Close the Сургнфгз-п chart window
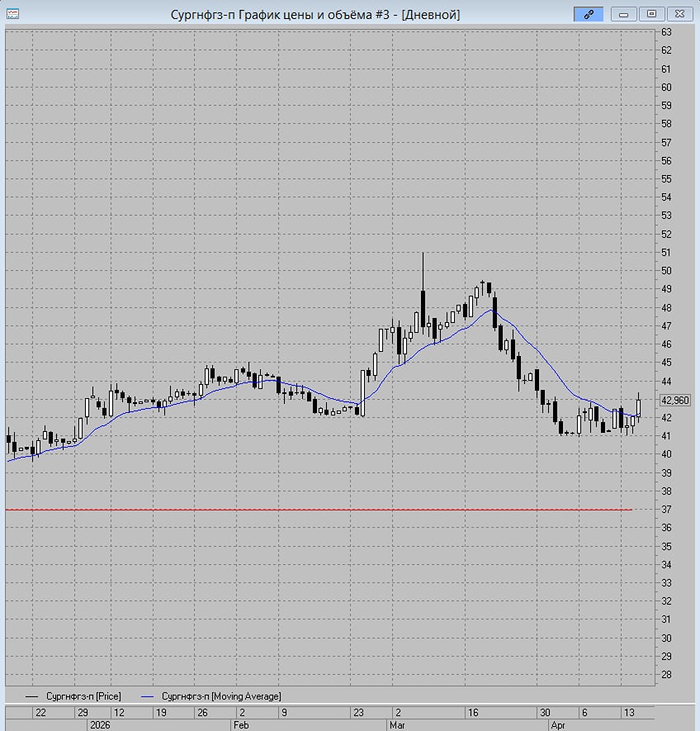Screen dimensions: 700x731 click(x=679, y=14)
